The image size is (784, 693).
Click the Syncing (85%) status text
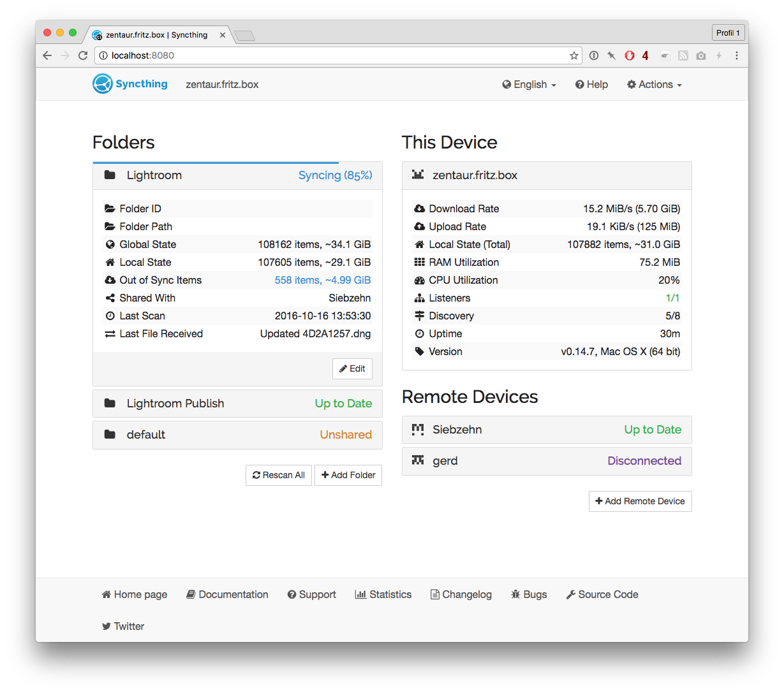click(x=336, y=175)
